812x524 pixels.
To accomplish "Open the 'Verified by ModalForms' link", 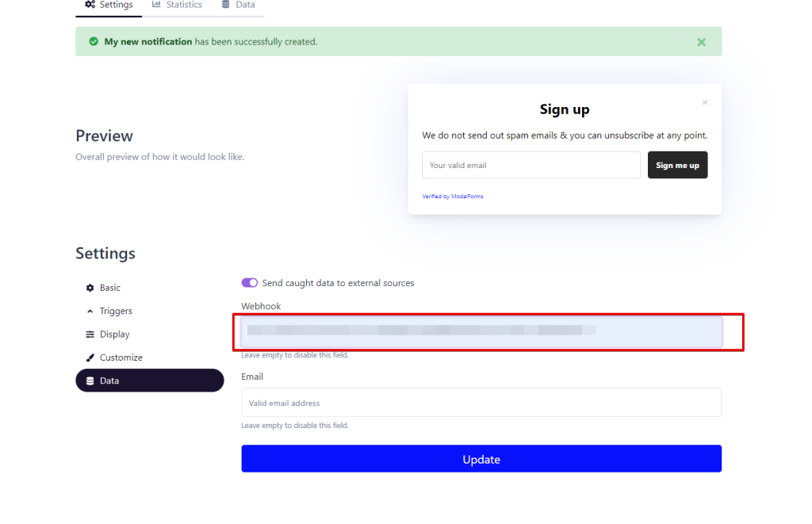I will pos(453,197).
